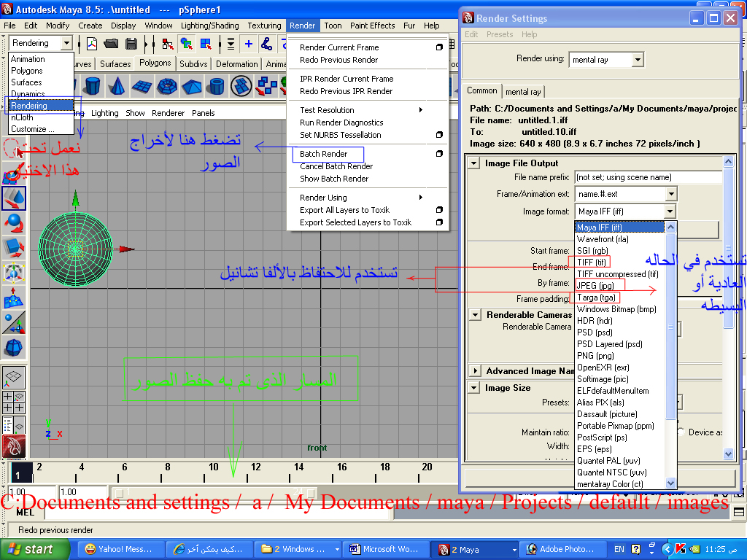Image resolution: width=747 pixels, height=560 pixels.
Task: Expand the Advanced Image Naming section
Action: coord(474,370)
